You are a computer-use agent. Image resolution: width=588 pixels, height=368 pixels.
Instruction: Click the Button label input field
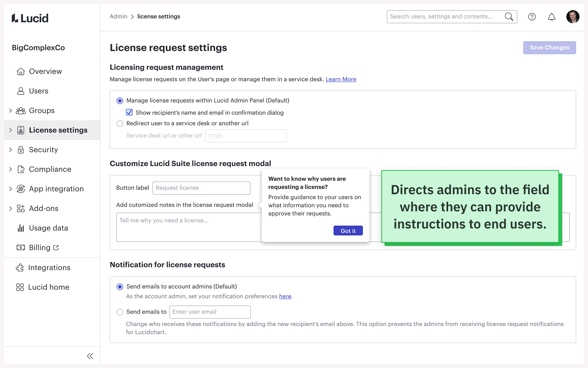click(201, 188)
